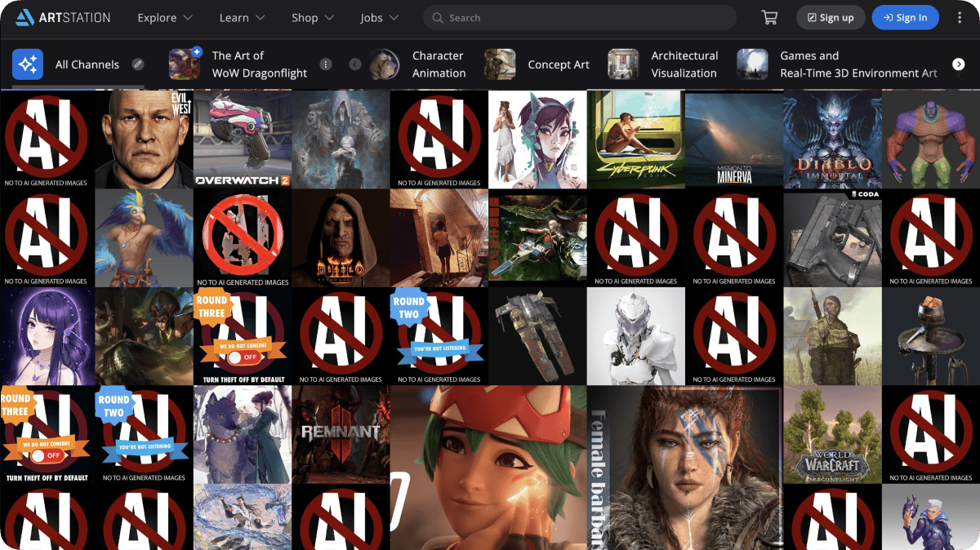
Task: Open the Female barbarian portrait artwork
Action: tap(684, 468)
